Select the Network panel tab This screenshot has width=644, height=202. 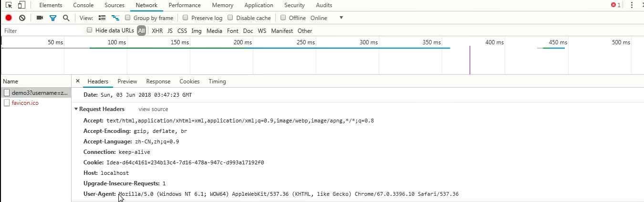point(146,5)
